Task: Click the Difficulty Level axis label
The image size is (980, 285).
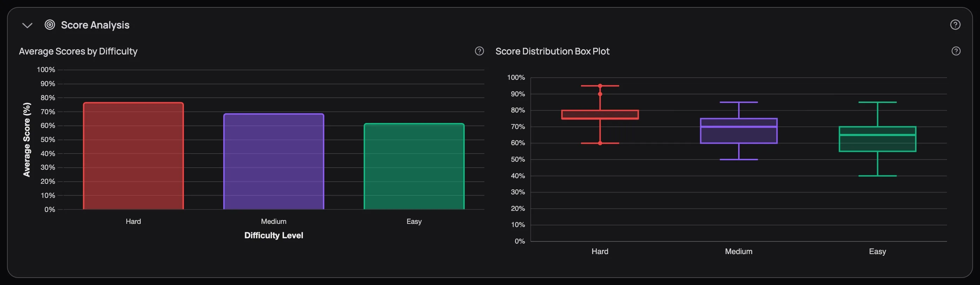Action: coord(273,235)
